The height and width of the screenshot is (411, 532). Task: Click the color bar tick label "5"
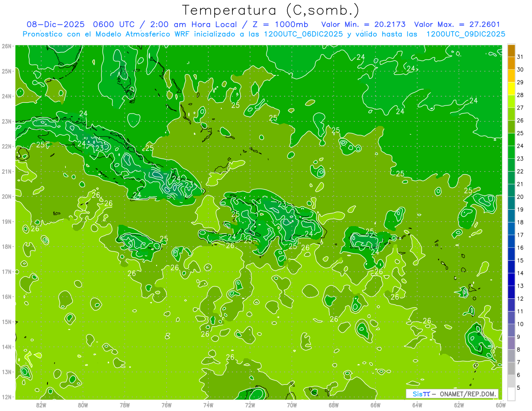coord(519,388)
